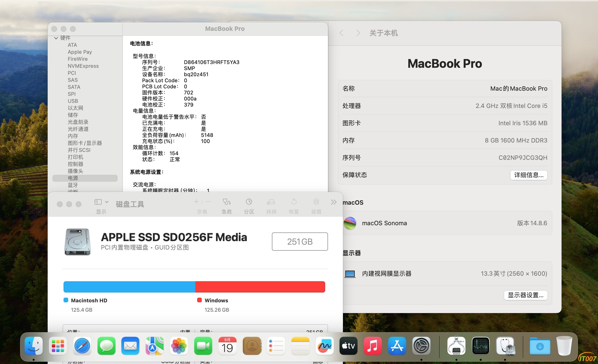Open System Settings gear in Dock
The image size is (598, 364).
tap(421, 346)
